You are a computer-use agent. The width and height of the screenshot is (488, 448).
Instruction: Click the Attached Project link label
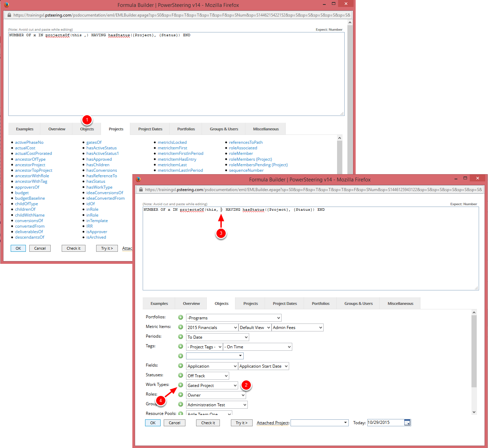(273, 423)
